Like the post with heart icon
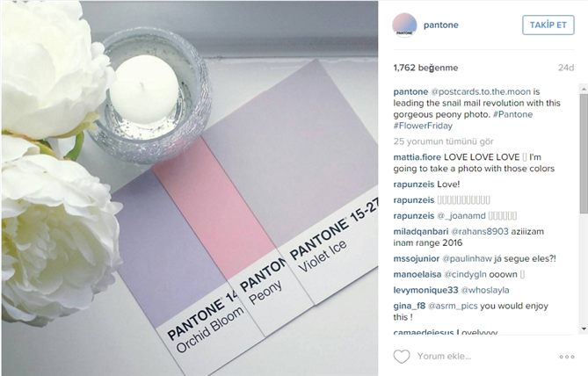 [x=402, y=357]
